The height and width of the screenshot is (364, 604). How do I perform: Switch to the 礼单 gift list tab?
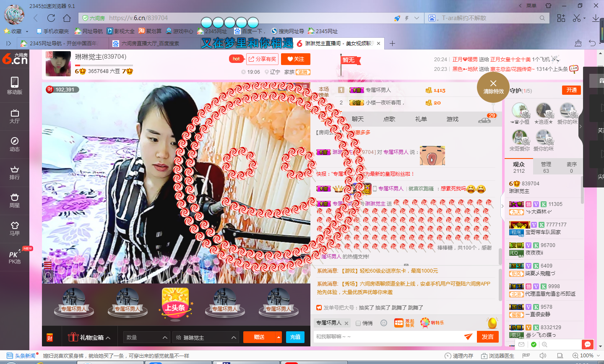pyautogui.click(x=421, y=119)
